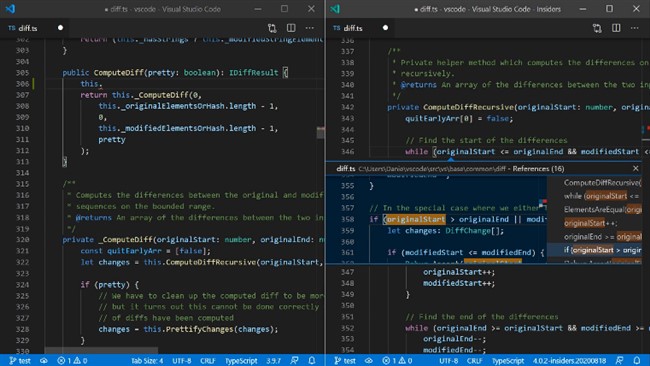This screenshot has width=650, height=366.
Task: Click the Insiders logo in right title bar
Action: coord(335,9)
